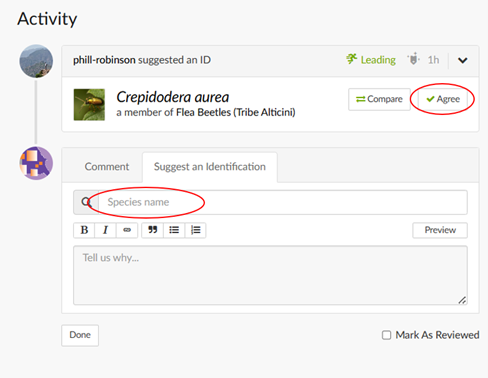Click the Leading label text
This screenshot has width=488, height=378.
(378, 60)
